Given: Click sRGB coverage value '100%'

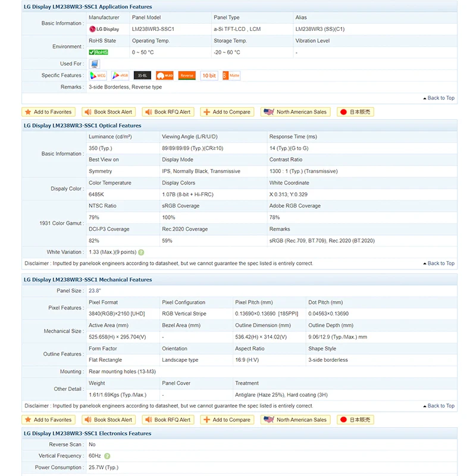Looking at the screenshot, I should [x=168, y=217].
